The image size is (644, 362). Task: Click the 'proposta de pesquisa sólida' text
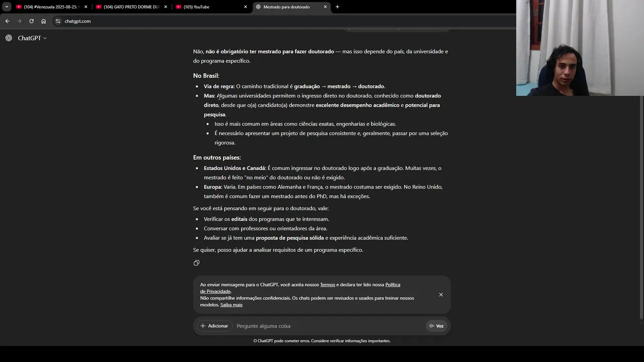point(290,238)
